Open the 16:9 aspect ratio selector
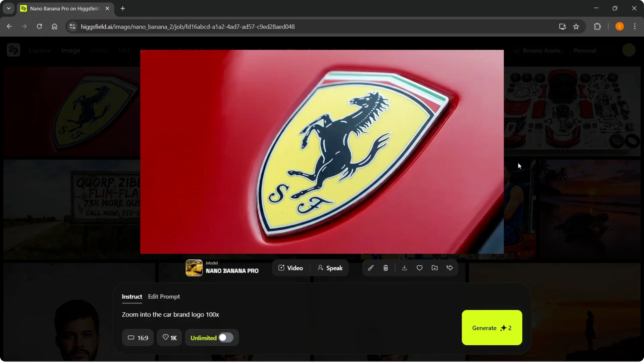Screen dimensions: 644x362 click(x=138, y=338)
